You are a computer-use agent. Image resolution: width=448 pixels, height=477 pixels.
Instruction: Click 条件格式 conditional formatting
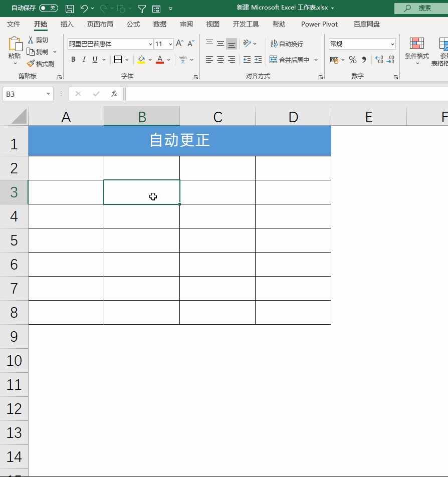pos(416,51)
